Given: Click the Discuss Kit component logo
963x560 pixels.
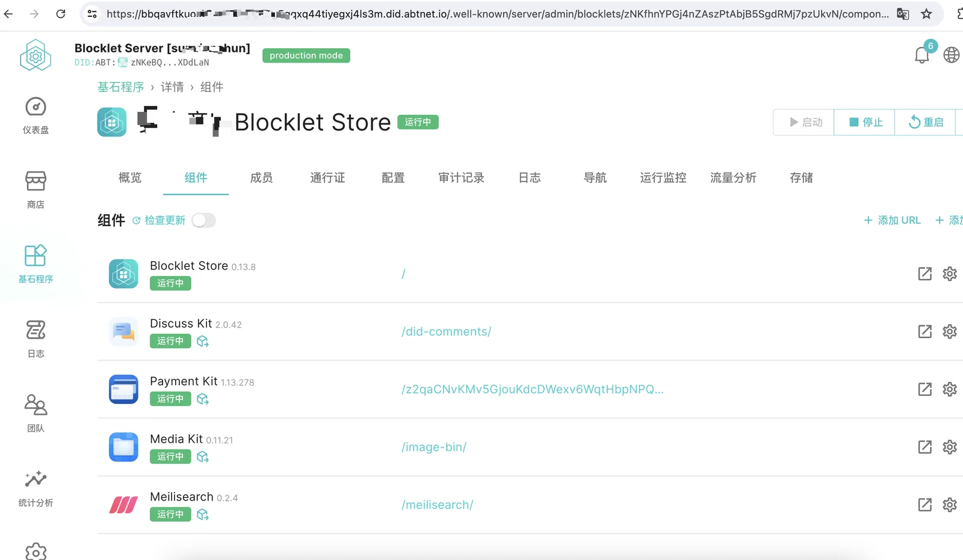Looking at the screenshot, I should (x=123, y=331).
